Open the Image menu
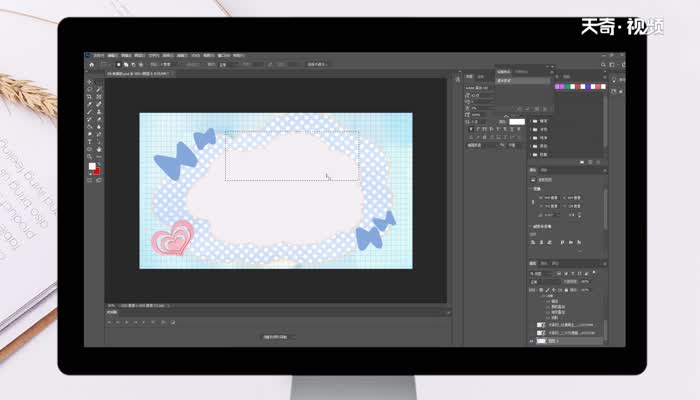The width and height of the screenshot is (700, 400). [x=126, y=56]
